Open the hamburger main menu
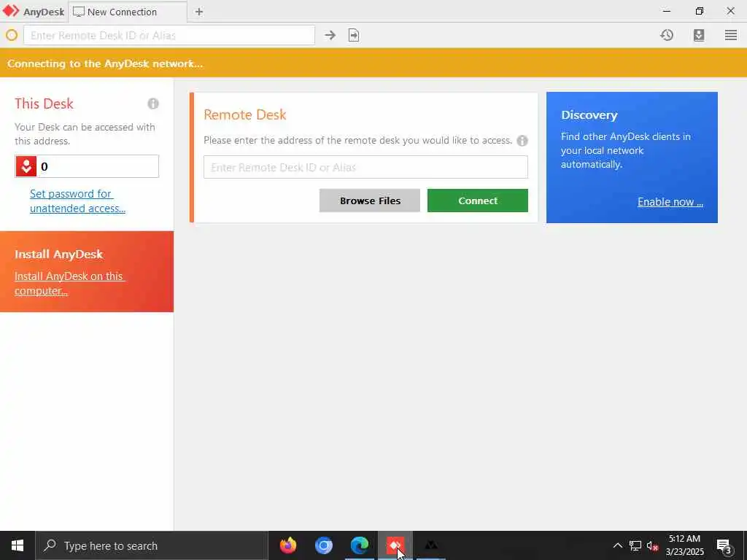 731,35
